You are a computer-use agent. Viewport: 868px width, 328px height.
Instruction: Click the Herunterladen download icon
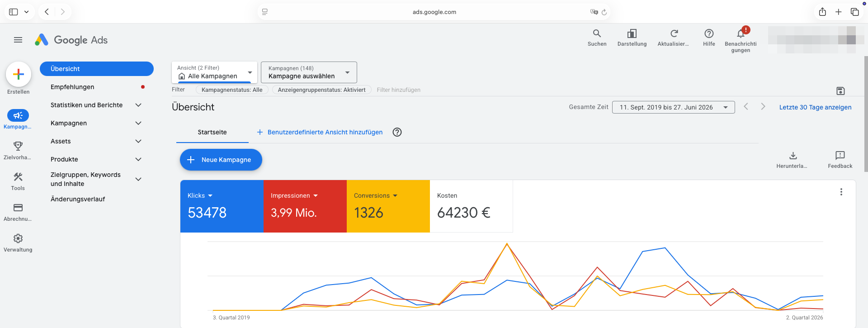[793, 156]
